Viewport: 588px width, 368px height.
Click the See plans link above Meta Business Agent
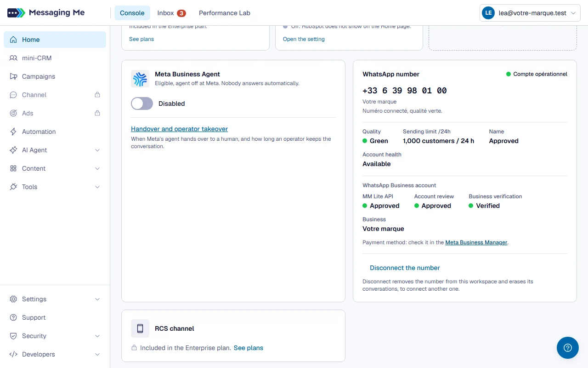[141, 39]
